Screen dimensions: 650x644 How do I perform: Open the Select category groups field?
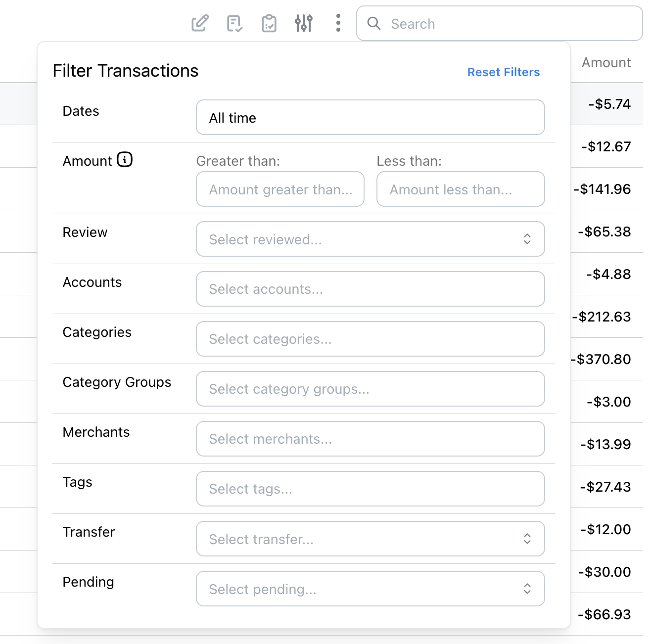click(370, 389)
